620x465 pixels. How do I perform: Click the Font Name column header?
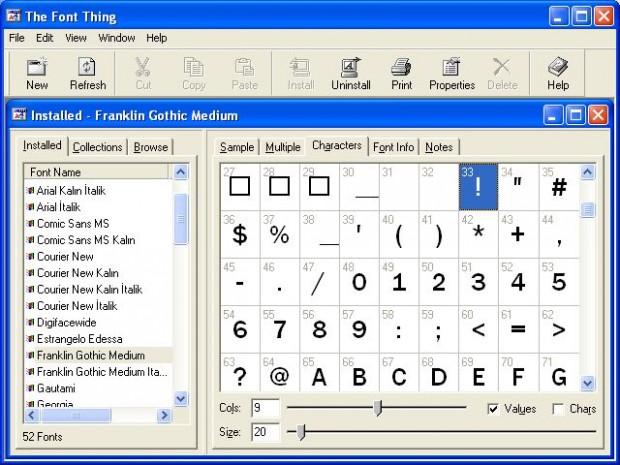96,172
